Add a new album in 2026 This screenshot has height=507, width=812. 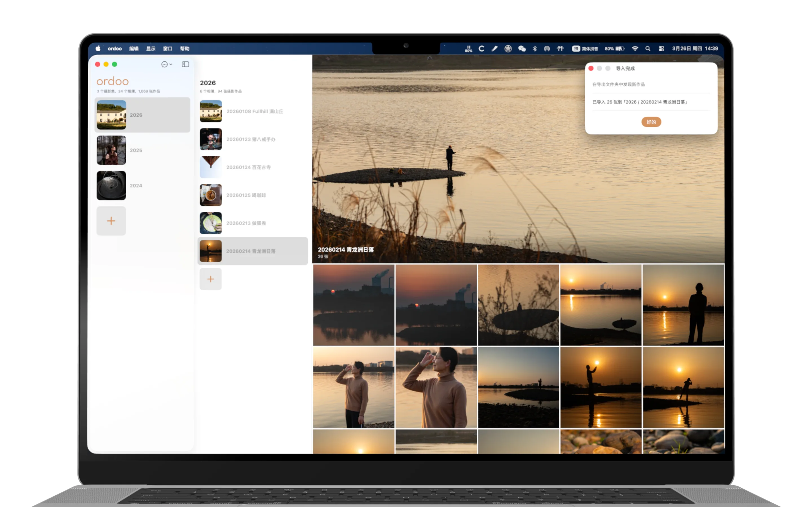[x=210, y=279]
